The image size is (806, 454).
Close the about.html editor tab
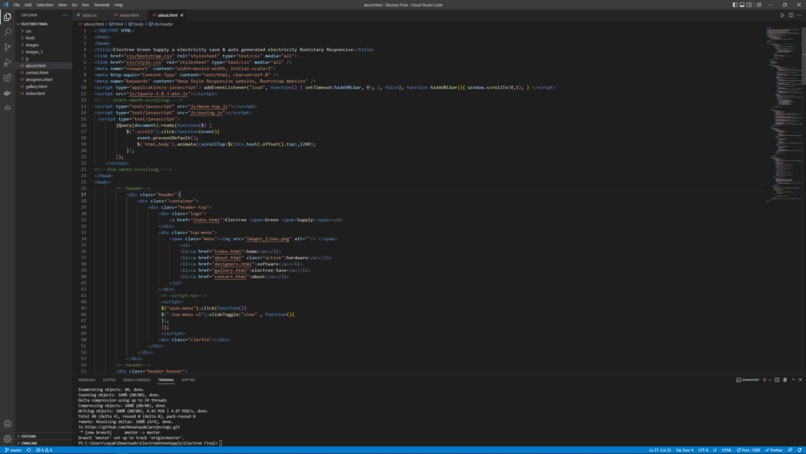(181, 15)
